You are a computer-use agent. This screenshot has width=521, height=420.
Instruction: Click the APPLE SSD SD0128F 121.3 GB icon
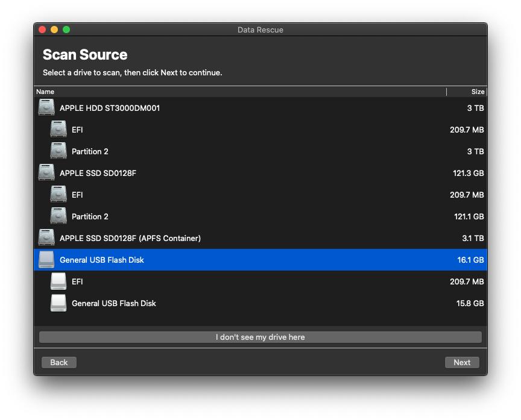[46, 173]
